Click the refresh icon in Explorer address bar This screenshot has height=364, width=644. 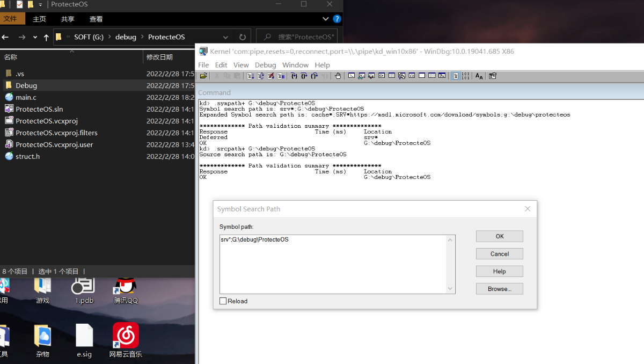242,37
